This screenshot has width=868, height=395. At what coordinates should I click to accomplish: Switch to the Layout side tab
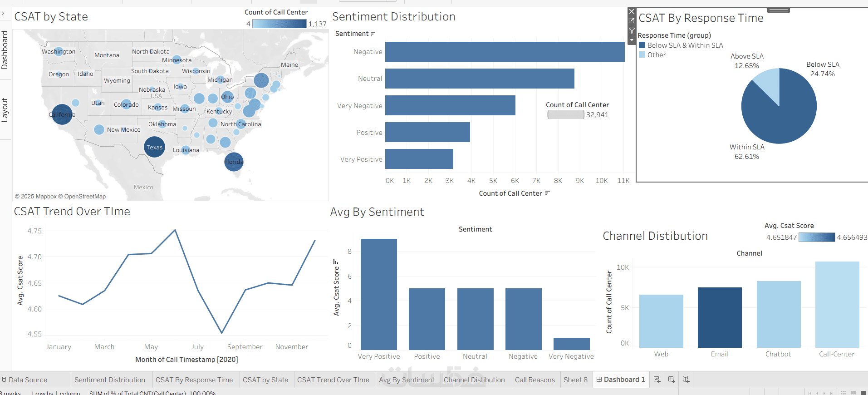(x=5, y=110)
